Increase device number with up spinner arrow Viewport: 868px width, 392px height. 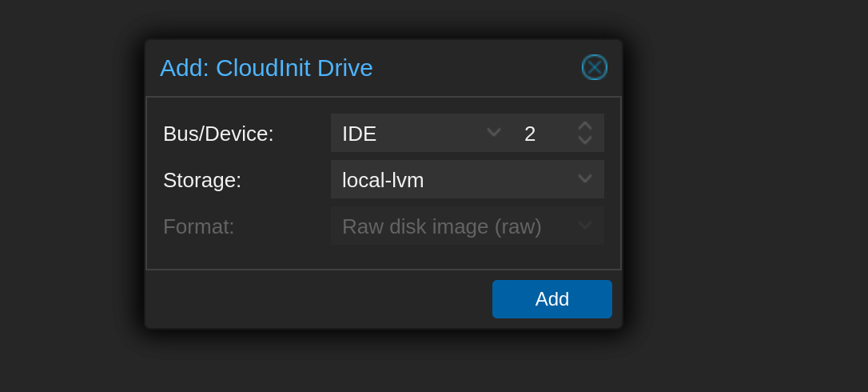tap(585, 126)
